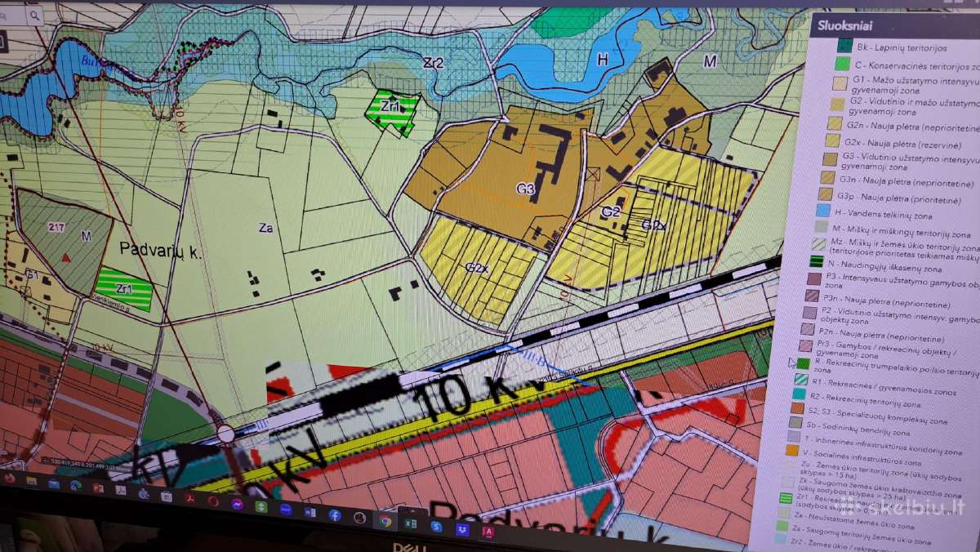Select the 'R2 - Rekreacinių teritorijų zona' text
This screenshot has width=980, height=552.
[x=866, y=400]
